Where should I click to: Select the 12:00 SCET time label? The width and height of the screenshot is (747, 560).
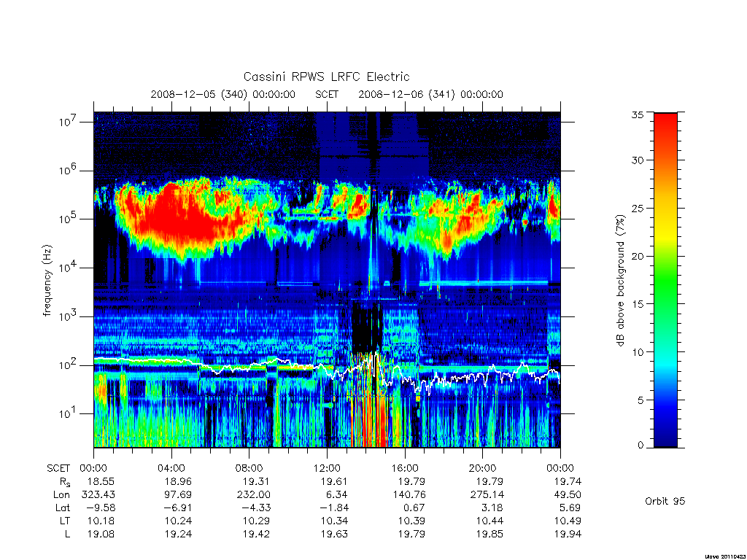(x=327, y=468)
